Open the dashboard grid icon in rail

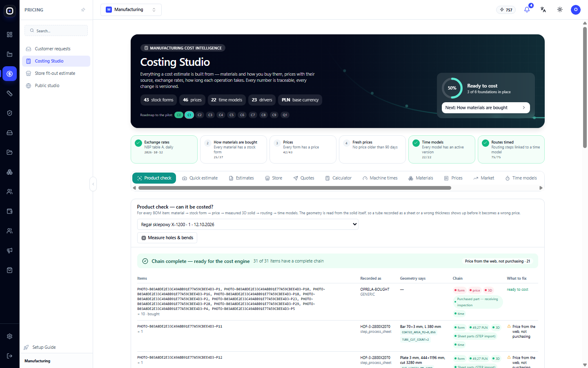10,34
